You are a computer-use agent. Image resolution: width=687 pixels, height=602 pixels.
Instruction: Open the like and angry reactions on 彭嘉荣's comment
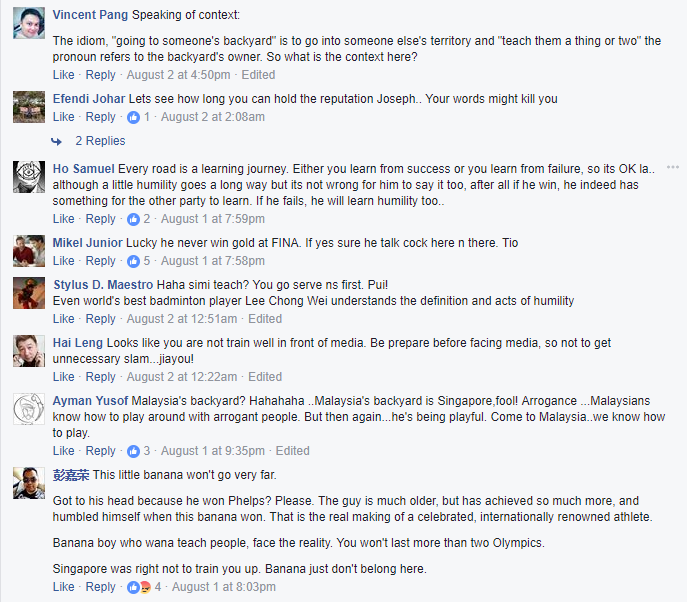[139, 587]
